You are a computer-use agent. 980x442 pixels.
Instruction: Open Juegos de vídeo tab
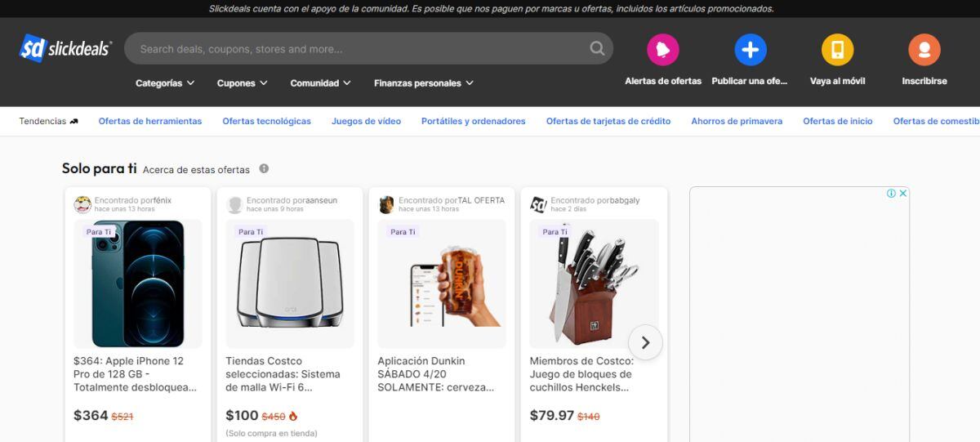point(366,121)
